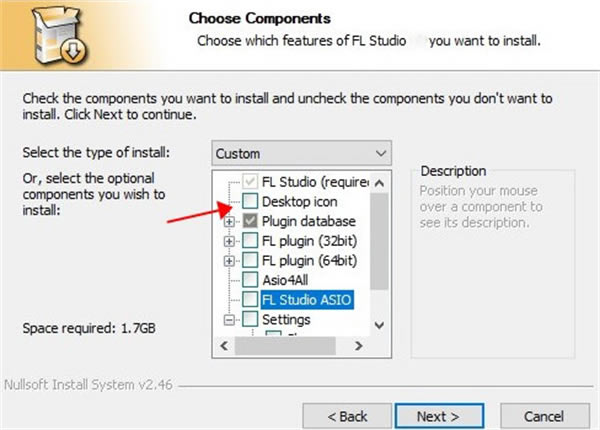Click the component list scroll down arrow
This screenshot has width=600, height=430.
click(x=379, y=325)
